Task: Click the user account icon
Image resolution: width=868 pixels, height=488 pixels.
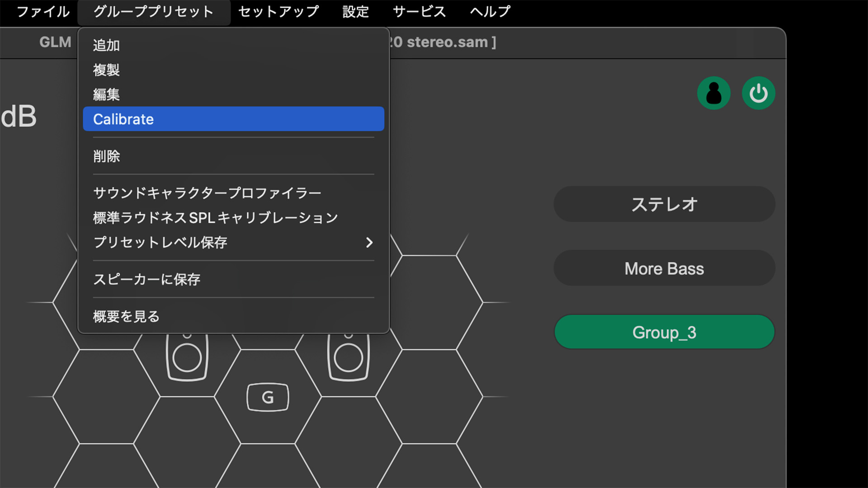Action: pos(714,93)
